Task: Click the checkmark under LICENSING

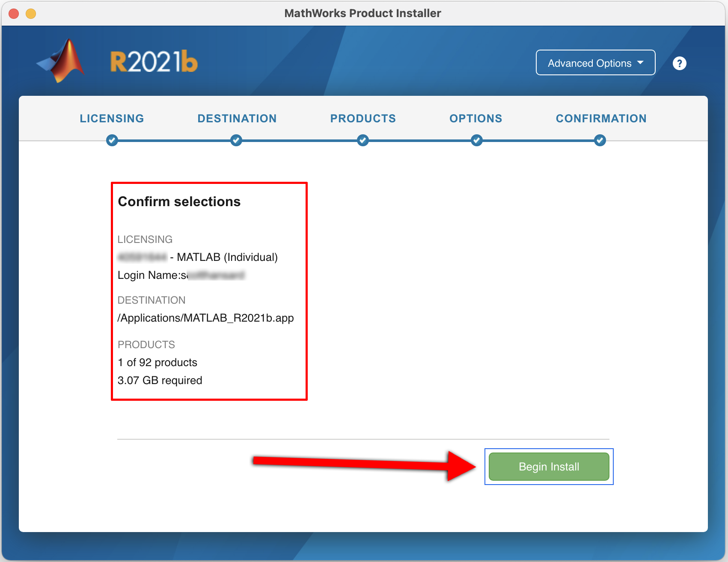Action: tap(112, 140)
